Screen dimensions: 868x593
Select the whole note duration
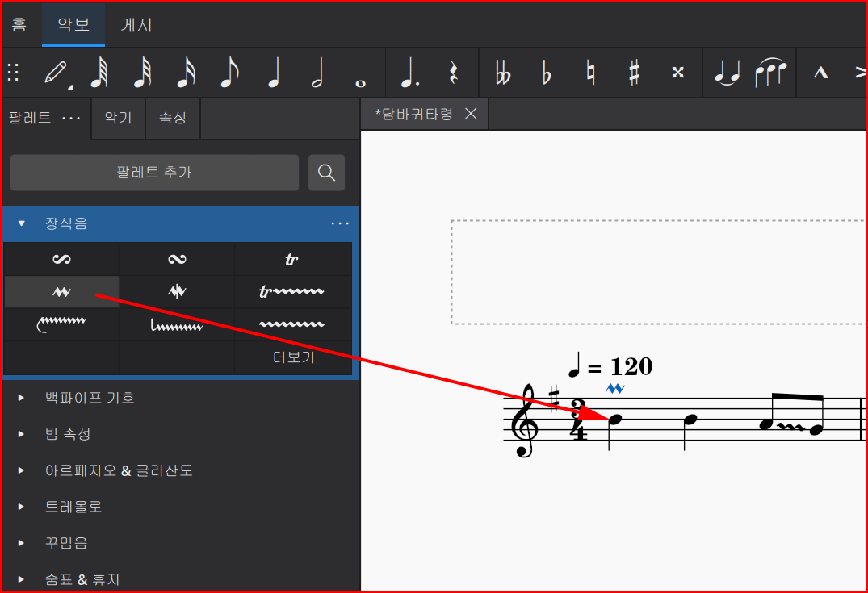pyautogui.click(x=360, y=84)
